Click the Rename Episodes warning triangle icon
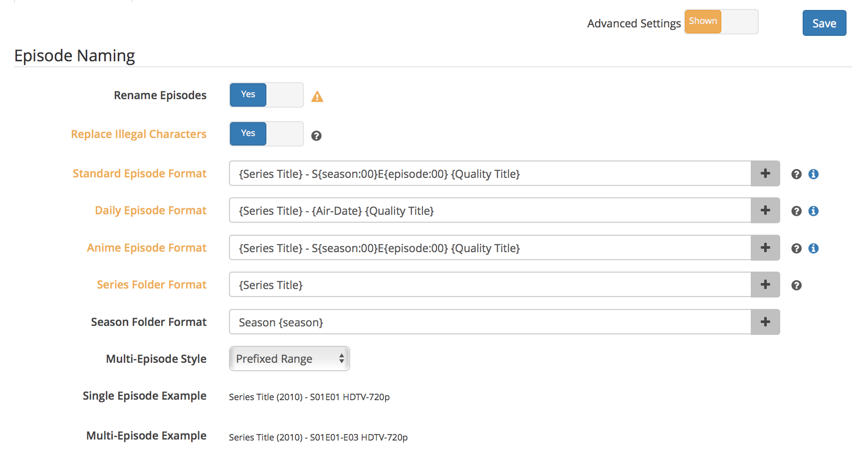Viewport: 868px width, 451px height. coord(317,97)
